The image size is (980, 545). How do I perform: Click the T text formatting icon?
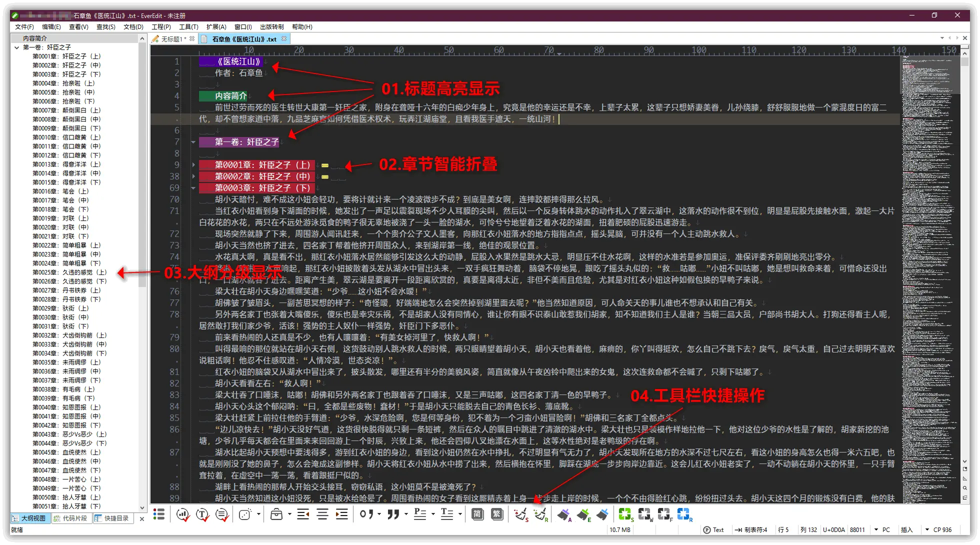447,514
